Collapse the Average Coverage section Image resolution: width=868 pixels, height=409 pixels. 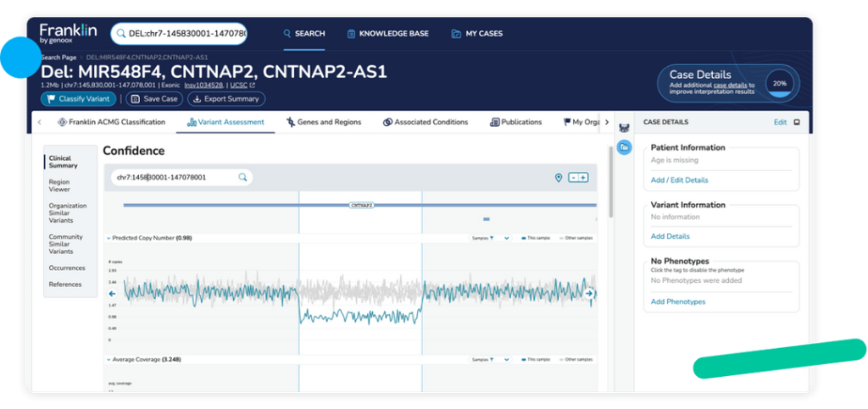(108, 359)
